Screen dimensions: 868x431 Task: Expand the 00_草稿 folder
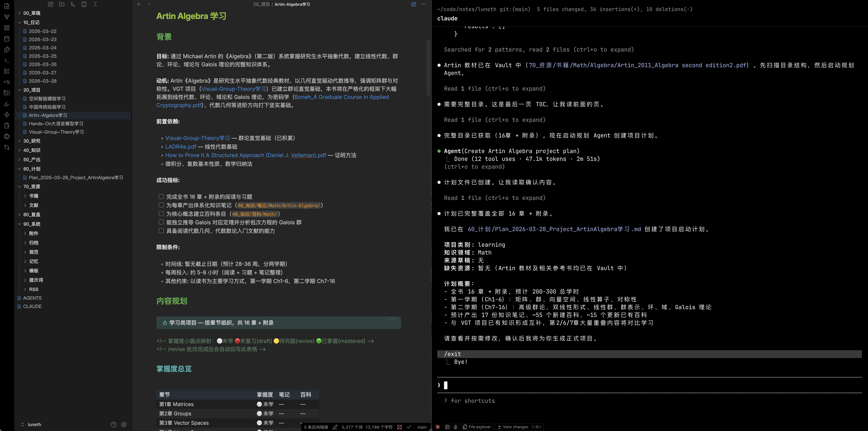[19, 13]
